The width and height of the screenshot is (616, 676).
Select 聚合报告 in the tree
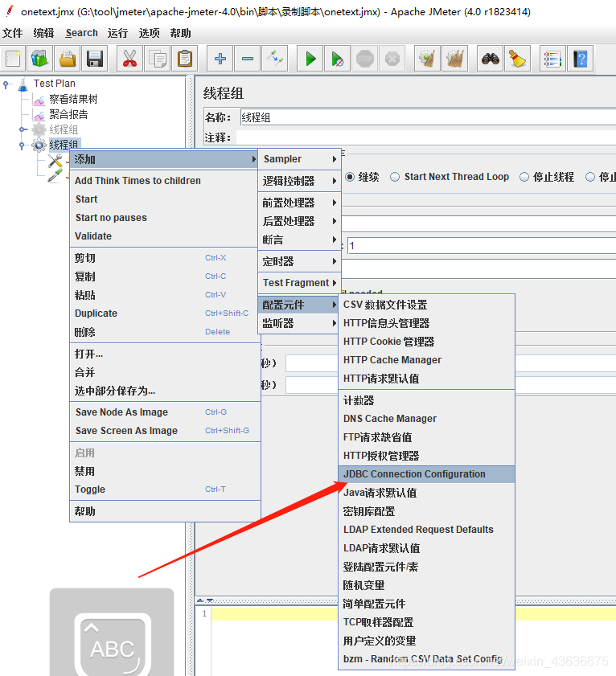pos(68,114)
